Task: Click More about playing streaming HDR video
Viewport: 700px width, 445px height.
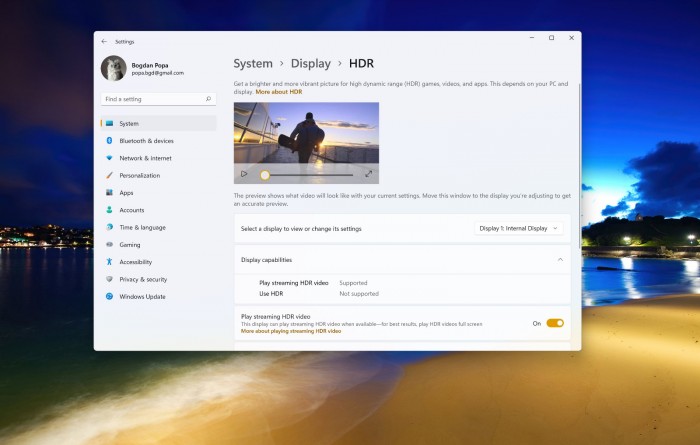Action: click(x=291, y=331)
